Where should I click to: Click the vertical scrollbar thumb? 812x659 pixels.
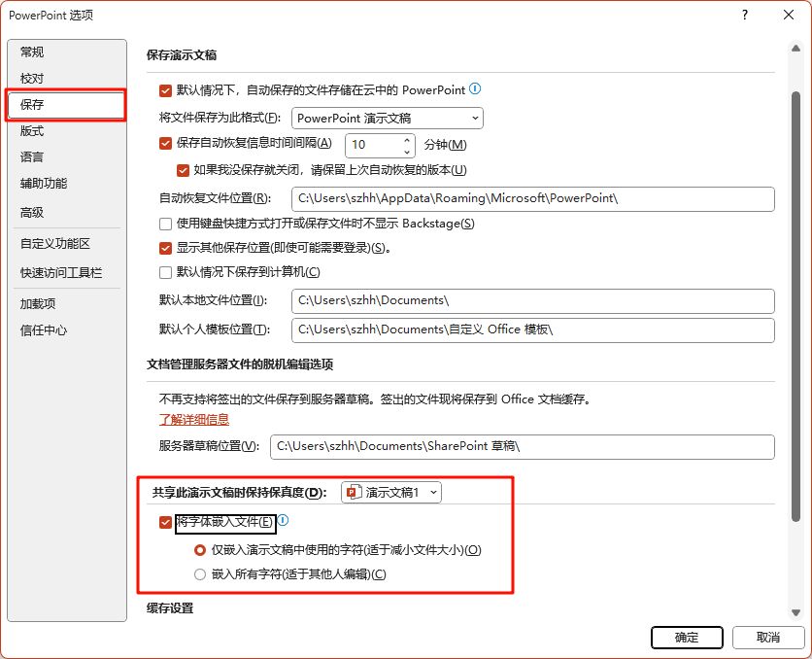(795, 306)
